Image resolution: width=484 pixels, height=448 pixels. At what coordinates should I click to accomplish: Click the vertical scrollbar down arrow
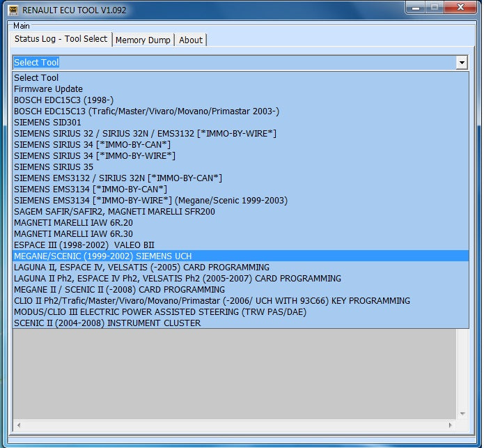coord(462,414)
